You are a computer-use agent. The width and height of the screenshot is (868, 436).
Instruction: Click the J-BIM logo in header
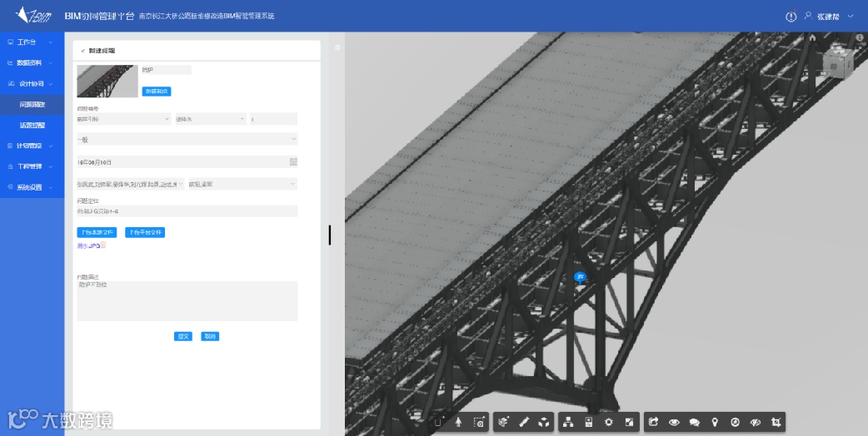(33, 15)
